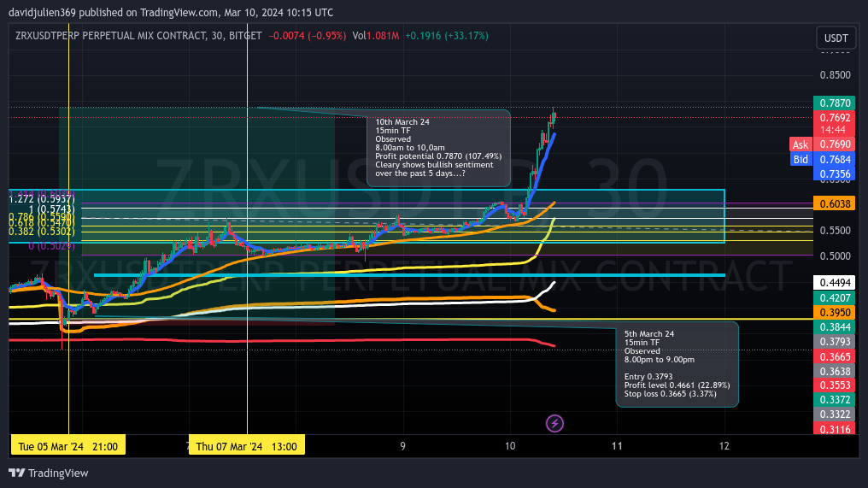Viewport: 868px width, 488px height.
Task: Click the red Ask label
Action: (801, 144)
